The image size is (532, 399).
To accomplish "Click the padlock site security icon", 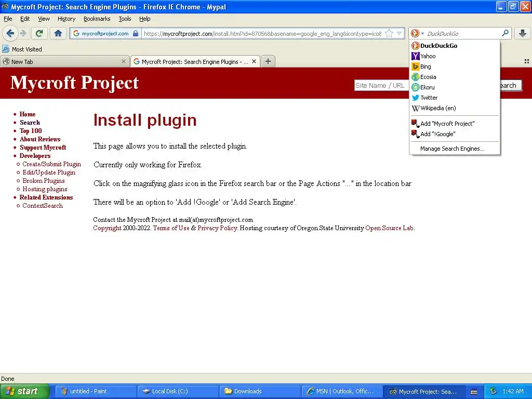I will tap(136, 33).
